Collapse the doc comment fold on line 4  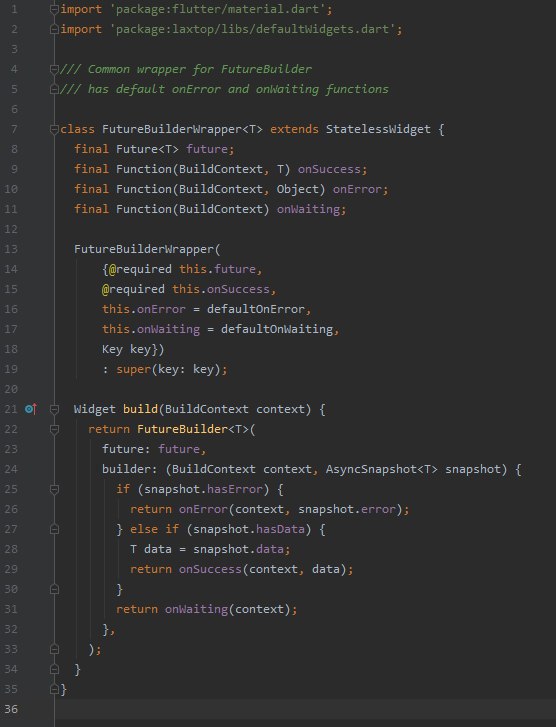[x=54, y=69]
